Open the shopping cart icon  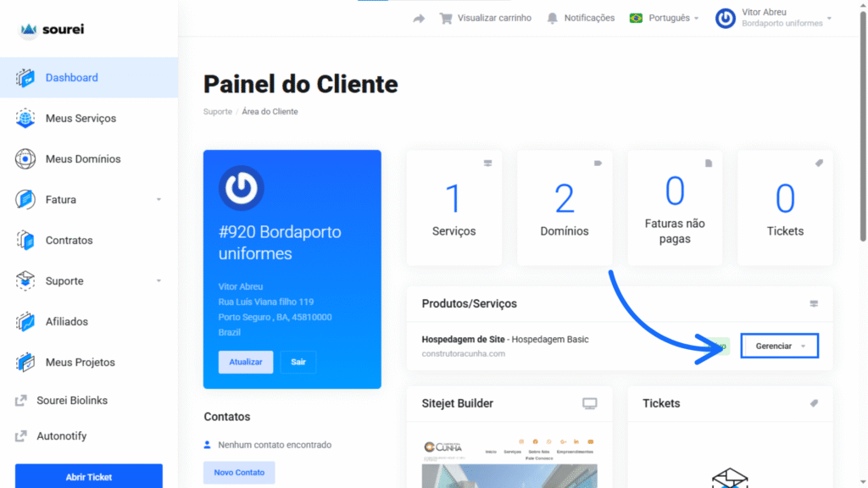pyautogui.click(x=445, y=18)
